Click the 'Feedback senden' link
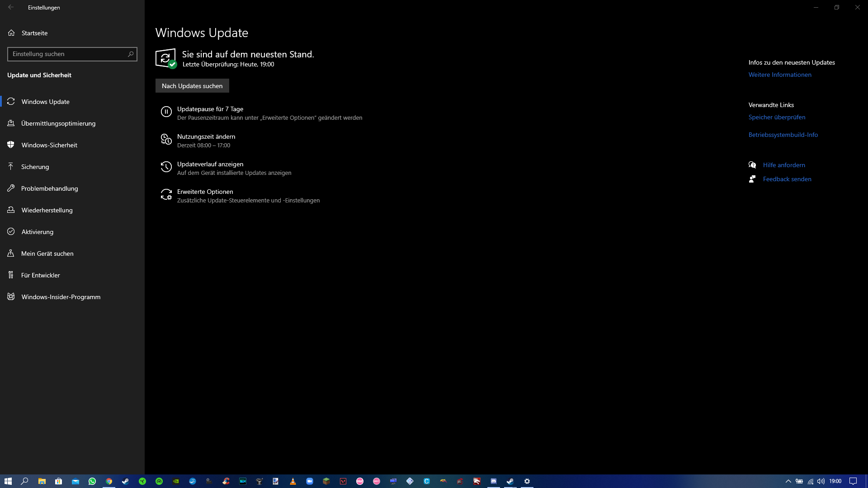The image size is (868, 488). pos(787,179)
